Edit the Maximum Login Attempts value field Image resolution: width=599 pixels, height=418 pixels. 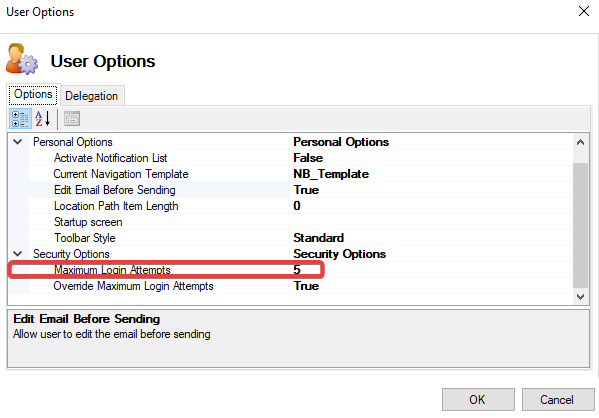431,270
